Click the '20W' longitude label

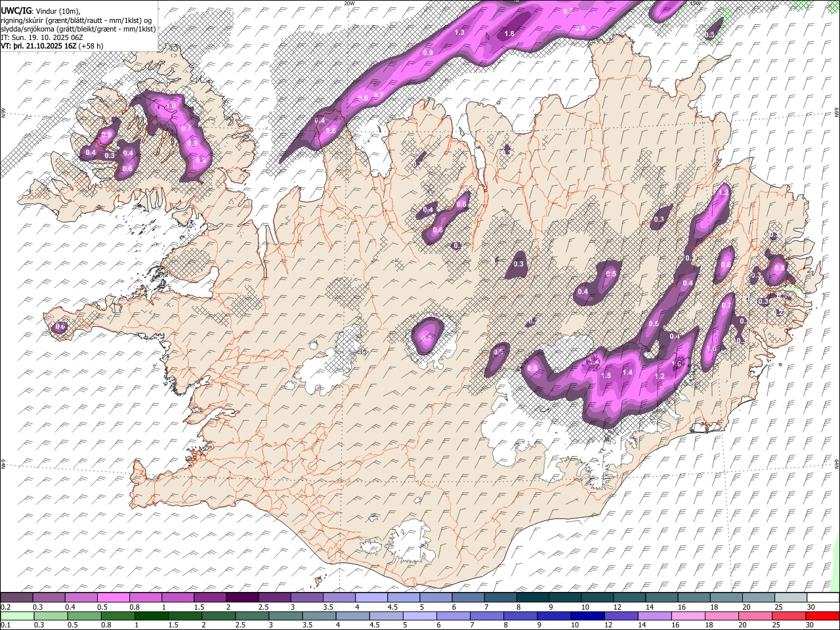(x=349, y=3)
